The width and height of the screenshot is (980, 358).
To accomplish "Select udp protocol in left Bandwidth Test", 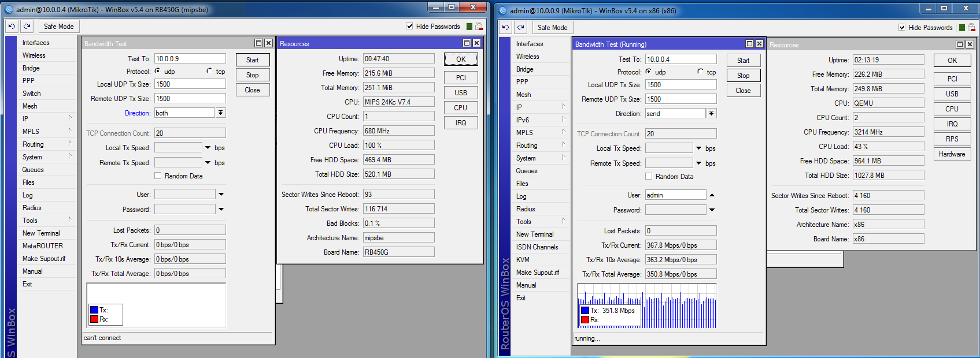I will tap(157, 71).
